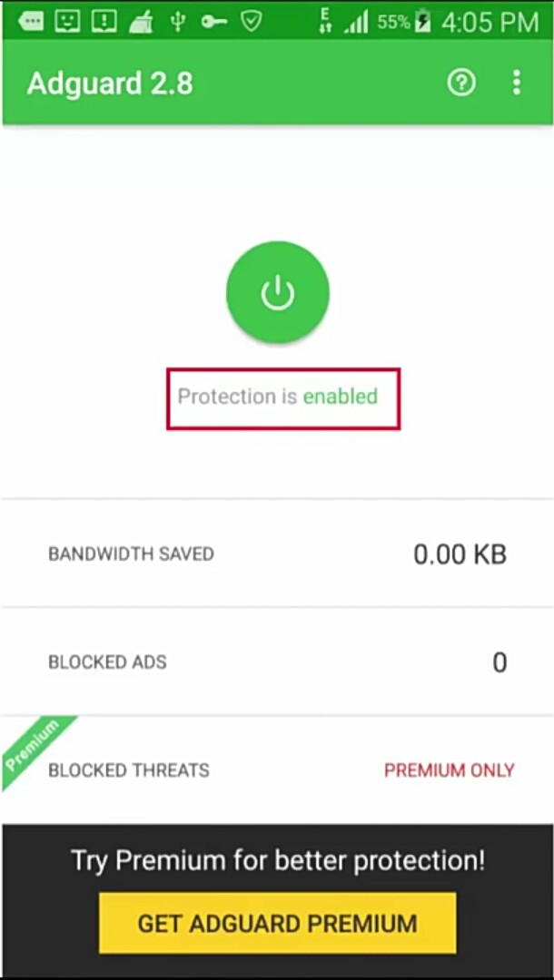Tap the USB connection icon in status bar
Image resolution: width=554 pixels, height=980 pixels.
(173, 20)
